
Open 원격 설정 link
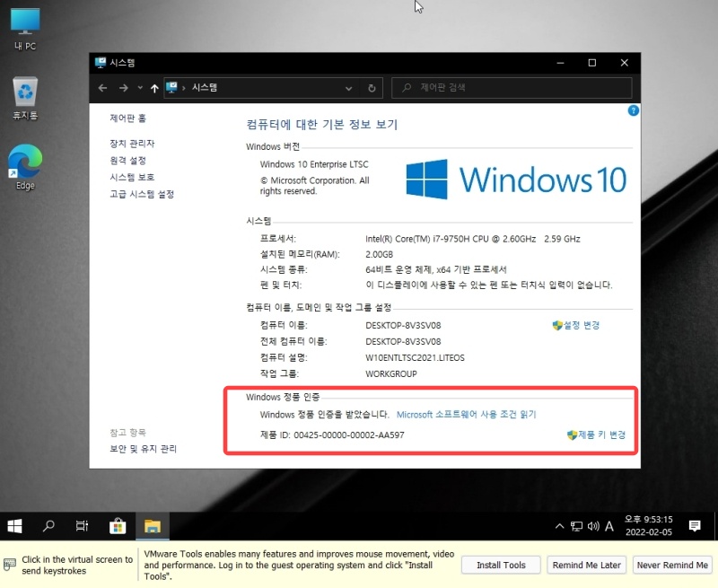(x=127, y=161)
